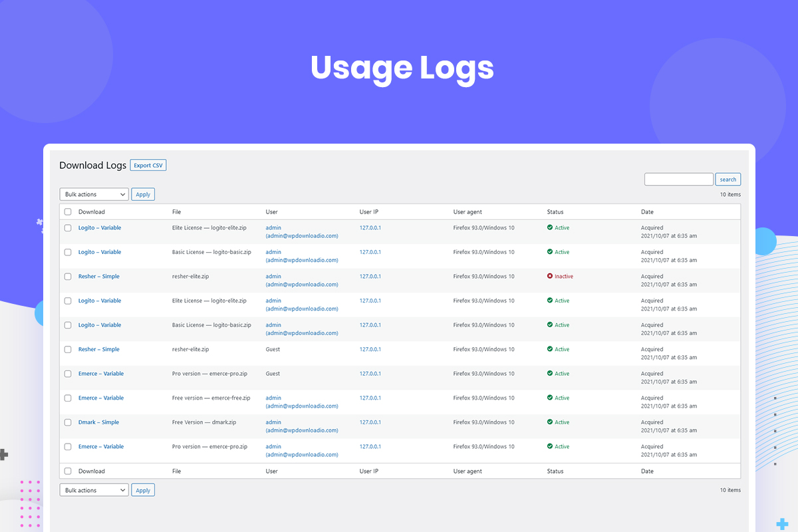
Task: Tick checkbox of Emerce Pro version admin row
Action: [68, 447]
